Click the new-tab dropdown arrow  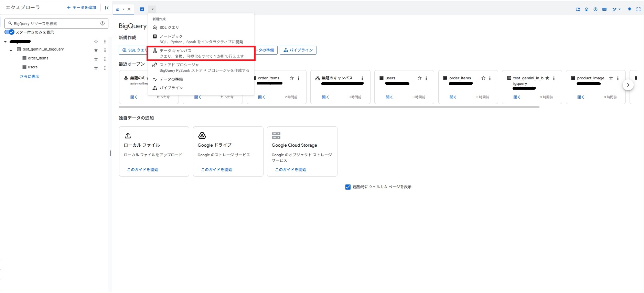point(153,9)
